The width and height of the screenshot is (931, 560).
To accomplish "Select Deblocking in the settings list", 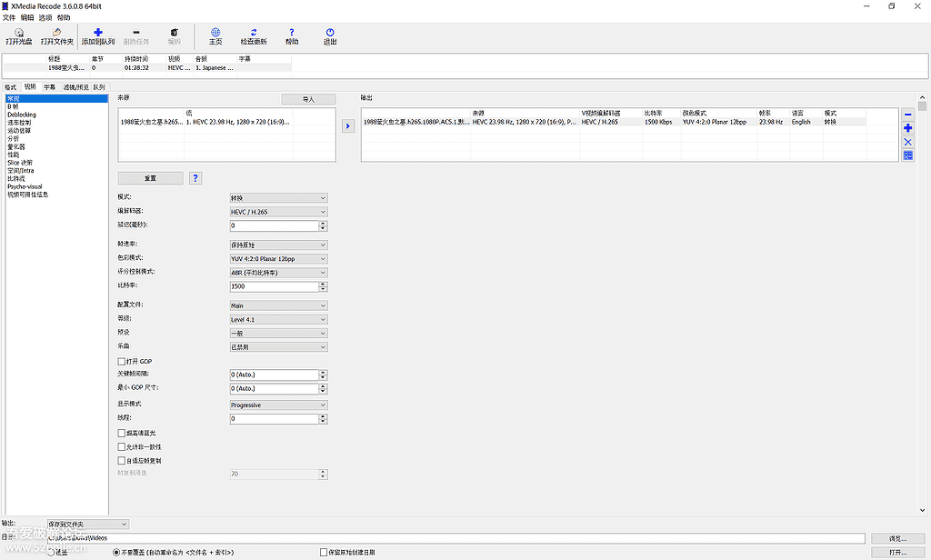I will pyautogui.click(x=22, y=115).
